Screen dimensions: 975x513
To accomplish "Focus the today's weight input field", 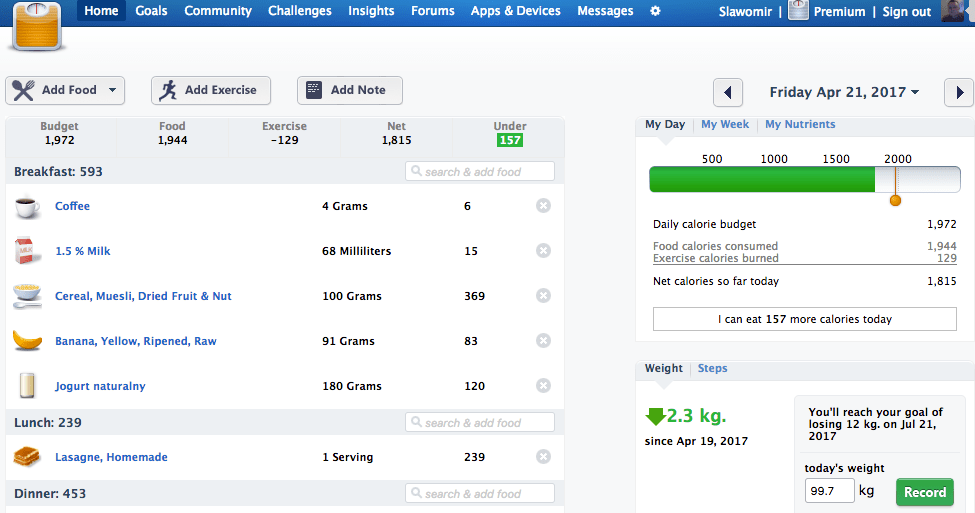I will pos(829,491).
